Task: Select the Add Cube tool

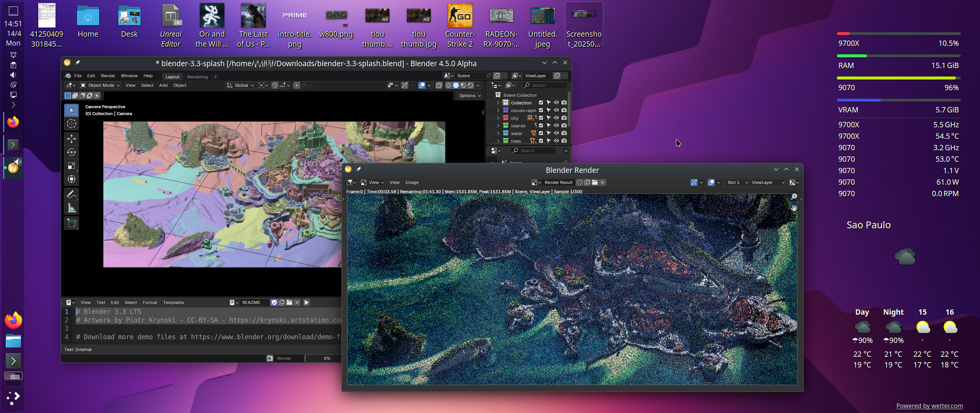Action: (72, 223)
